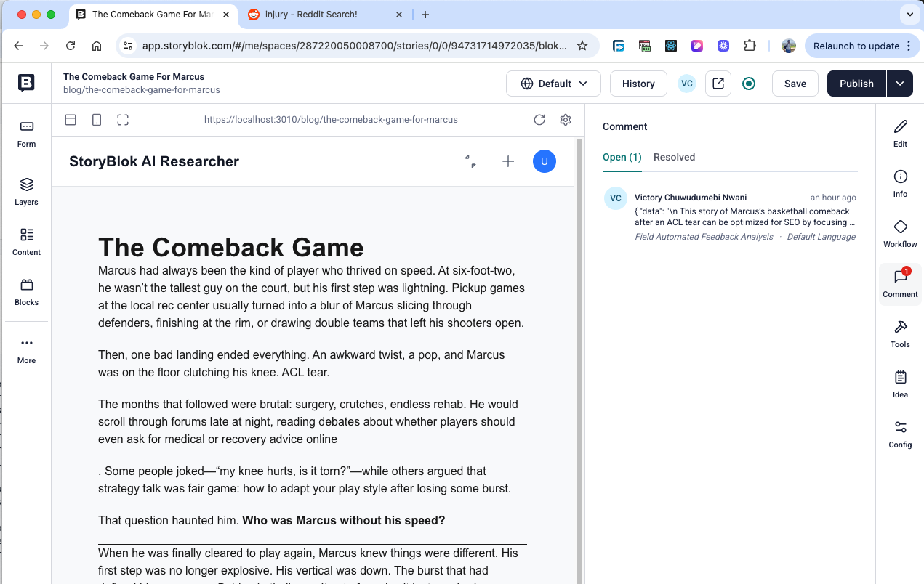Reload the browser page
924x584 pixels.
point(71,46)
